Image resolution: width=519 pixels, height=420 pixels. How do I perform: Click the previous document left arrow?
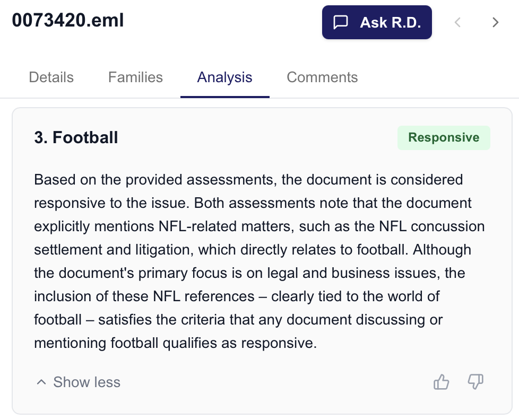[x=457, y=22]
